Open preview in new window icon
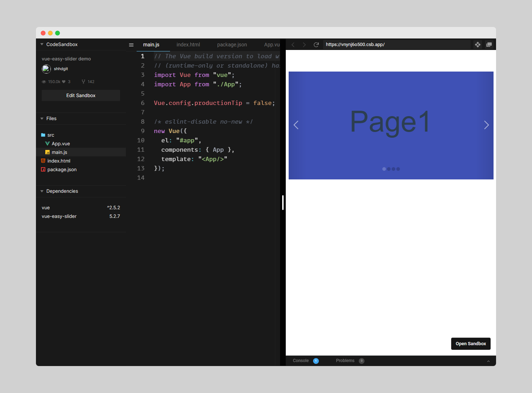 [x=489, y=45]
